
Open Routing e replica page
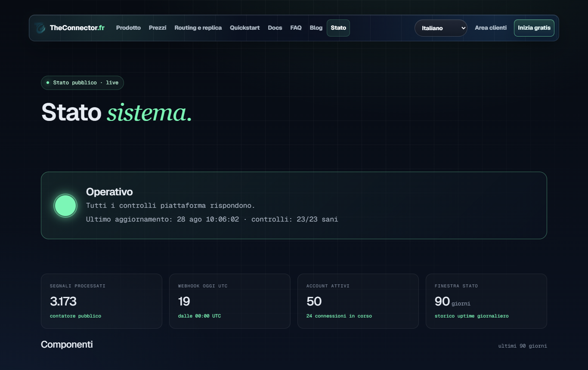pos(198,28)
